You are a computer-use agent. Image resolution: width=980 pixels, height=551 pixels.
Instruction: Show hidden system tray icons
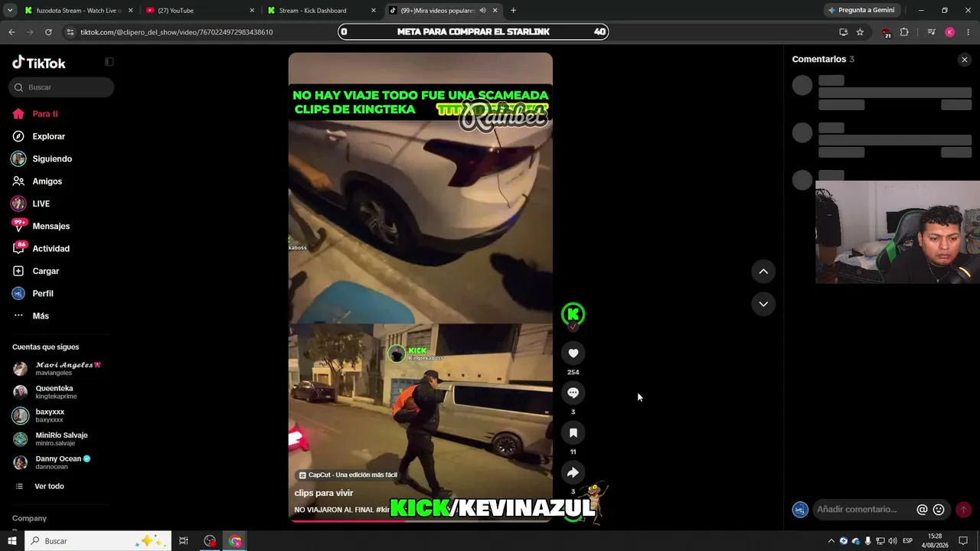(x=831, y=541)
